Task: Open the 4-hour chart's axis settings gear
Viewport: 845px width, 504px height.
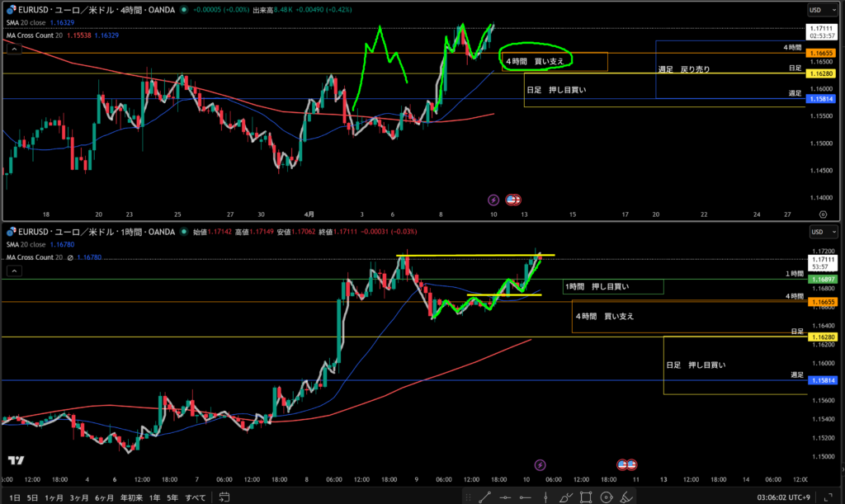Action: click(822, 214)
